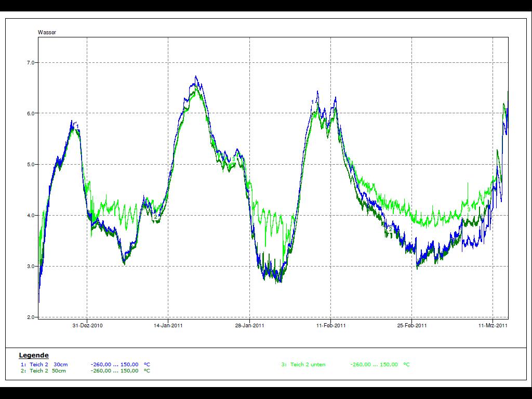Click the "Wasser" chart title

point(47,32)
